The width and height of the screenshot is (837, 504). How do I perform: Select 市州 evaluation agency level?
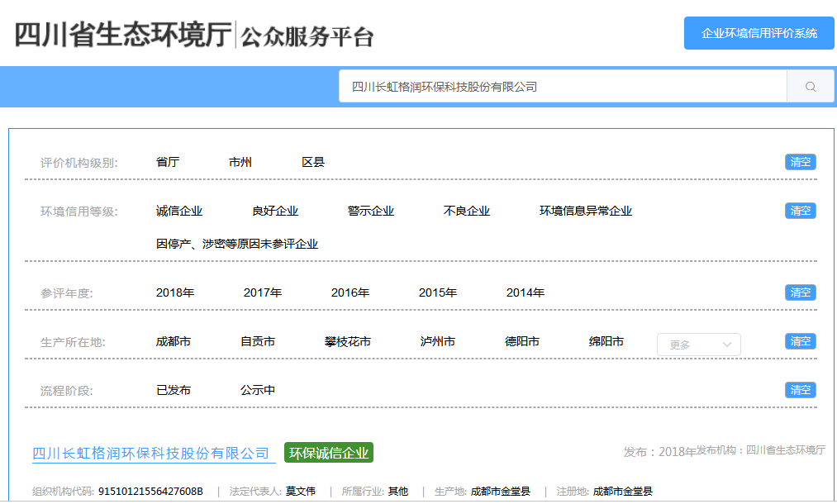240,162
